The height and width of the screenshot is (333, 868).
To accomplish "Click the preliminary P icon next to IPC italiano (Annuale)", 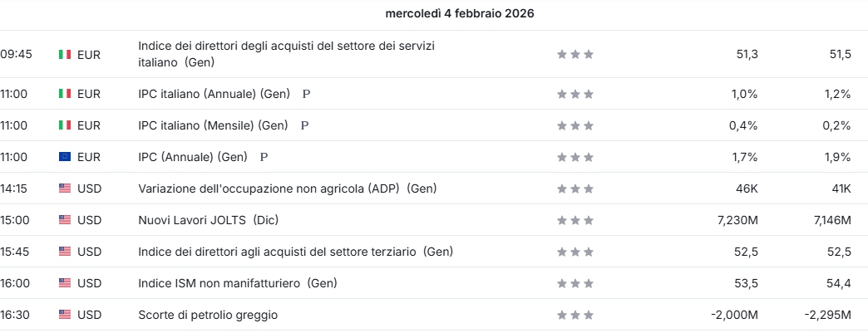I will click(306, 95).
